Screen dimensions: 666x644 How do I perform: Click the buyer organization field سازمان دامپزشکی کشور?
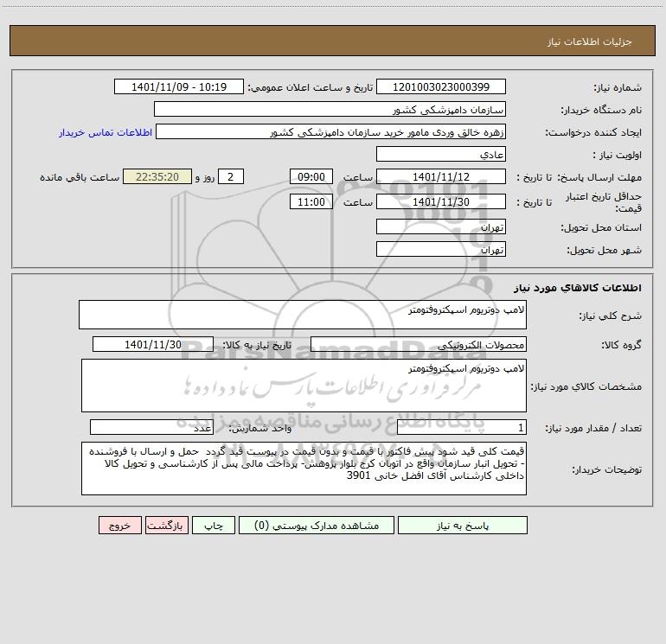click(330, 110)
